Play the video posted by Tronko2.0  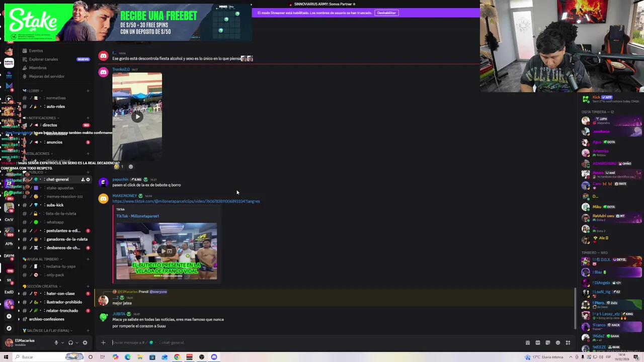tap(137, 117)
